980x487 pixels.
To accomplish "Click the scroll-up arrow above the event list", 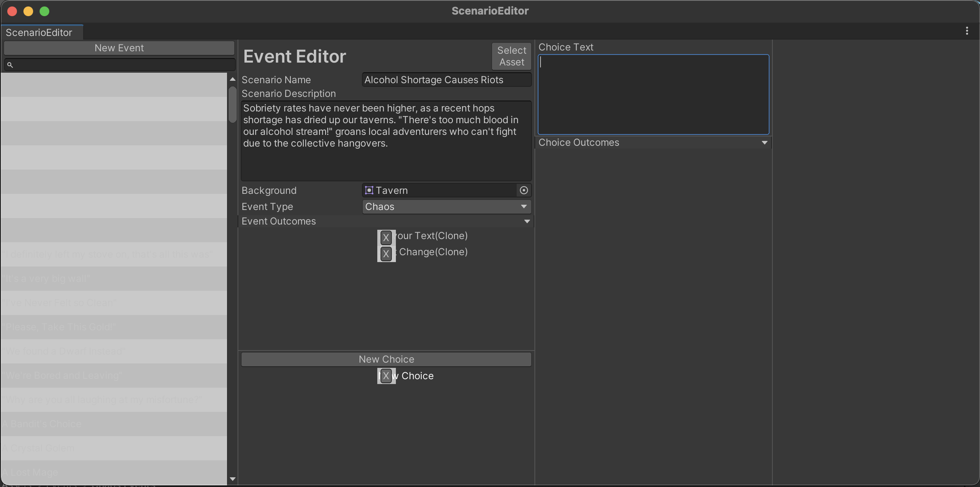I will 232,79.
